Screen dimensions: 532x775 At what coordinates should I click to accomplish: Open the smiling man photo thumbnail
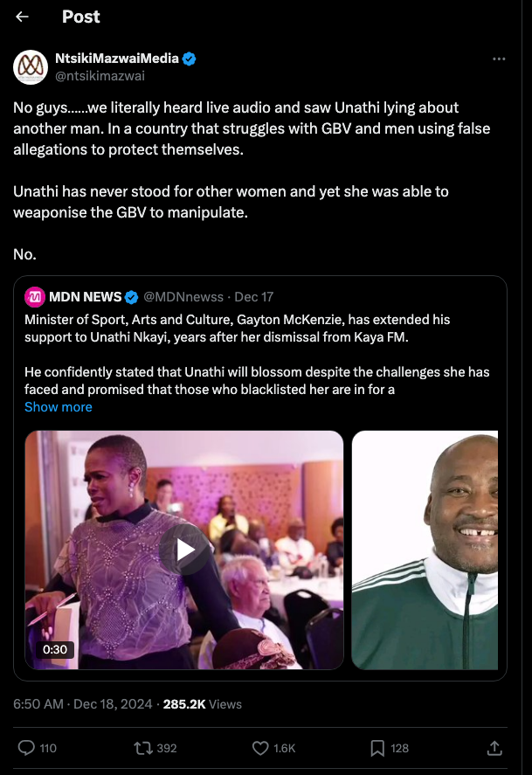click(425, 550)
